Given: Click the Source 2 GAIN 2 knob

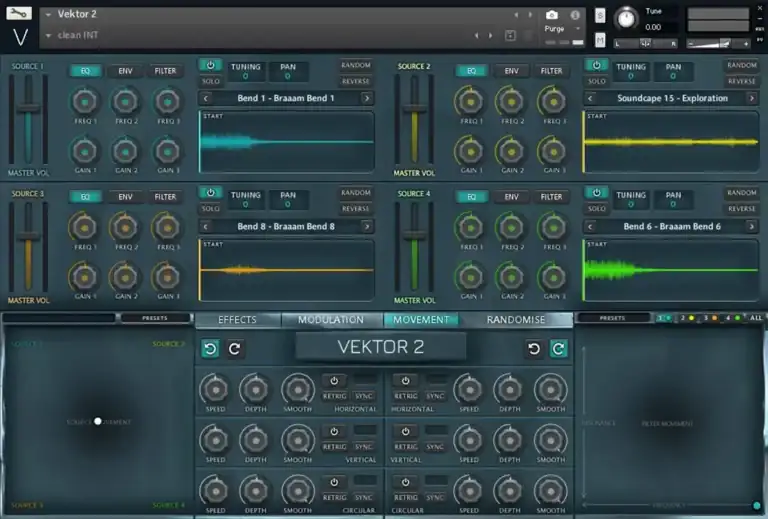Looking at the screenshot, I should coord(511,151).
